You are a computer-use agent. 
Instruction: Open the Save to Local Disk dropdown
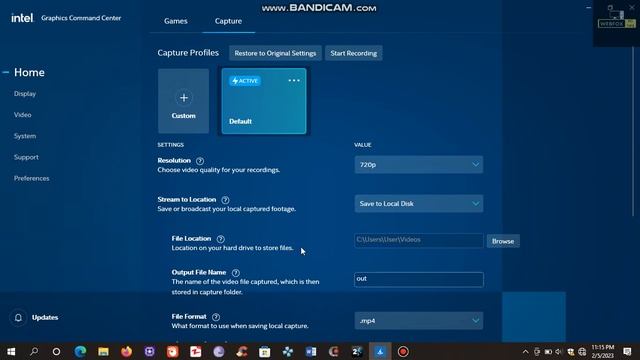(419, 203)
